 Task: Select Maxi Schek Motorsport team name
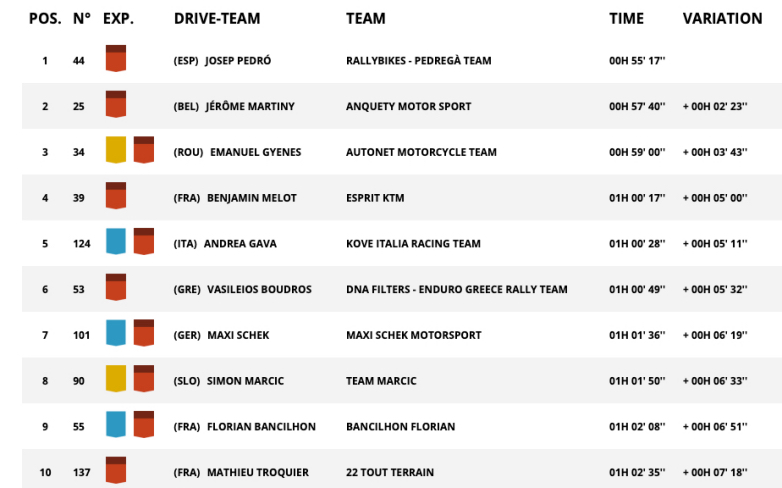413,335
